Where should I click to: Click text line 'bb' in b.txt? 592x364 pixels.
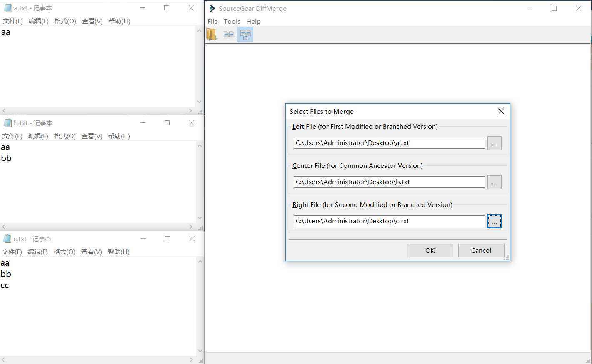(x=6, y=158)
